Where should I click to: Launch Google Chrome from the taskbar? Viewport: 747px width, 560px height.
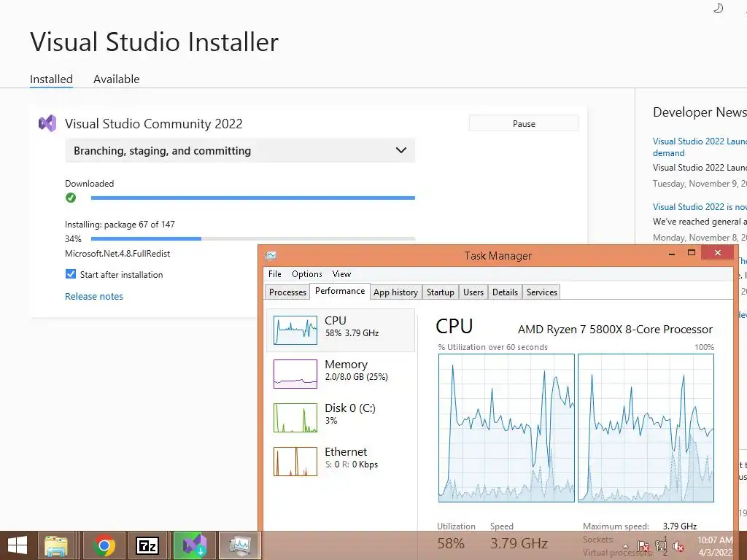[104, 545]
